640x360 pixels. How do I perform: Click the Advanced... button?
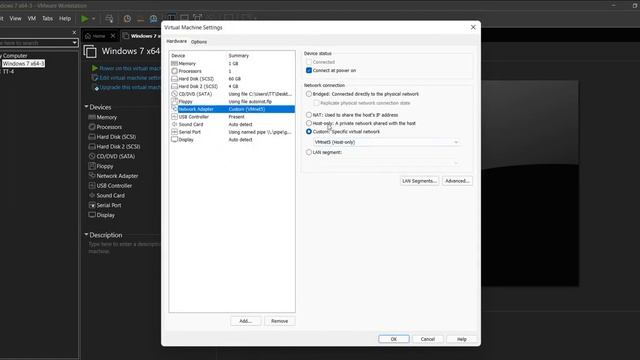pyautogui.click(x=457, y=181)
